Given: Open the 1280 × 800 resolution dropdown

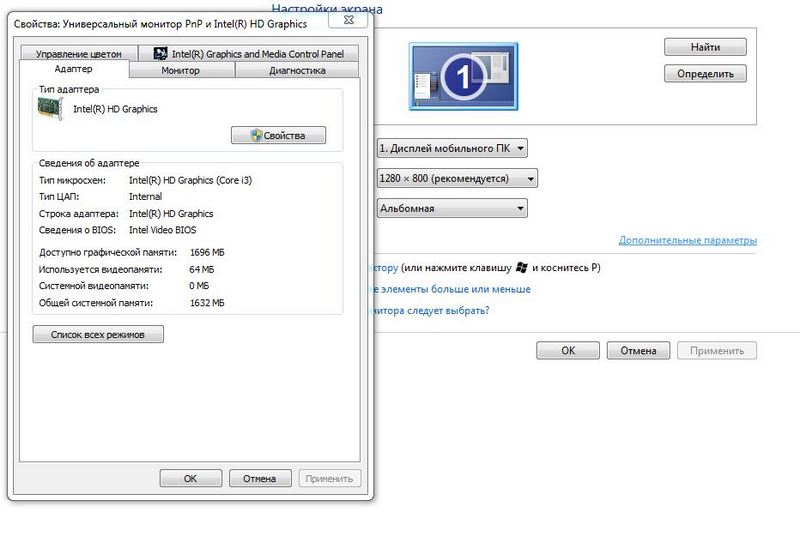Looking at the screenshot, I should (x=457, y=178).
